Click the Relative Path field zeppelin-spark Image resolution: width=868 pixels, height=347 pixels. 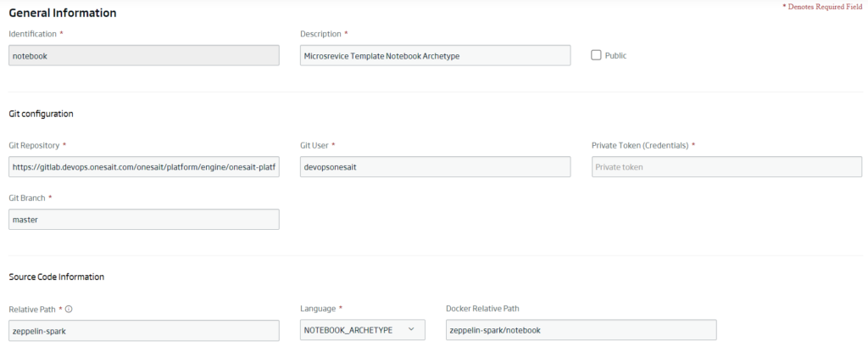click(x=144, y=330)
